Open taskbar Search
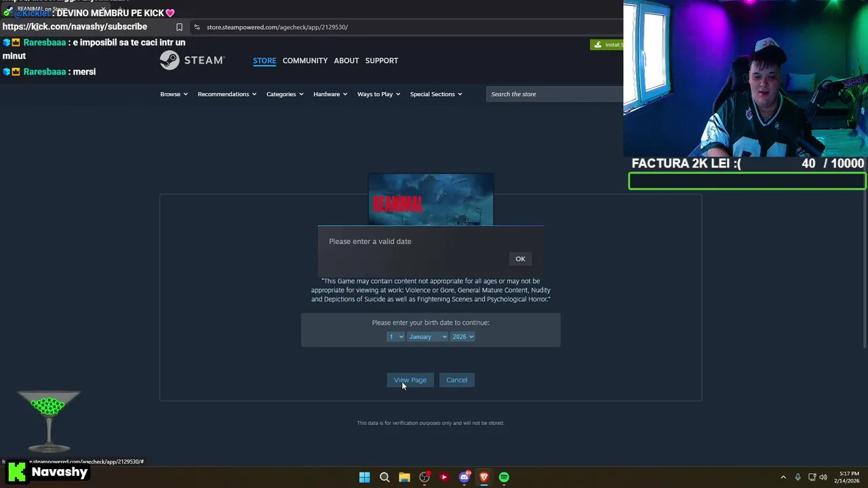 pyautogui.click(x=384, y=477)
